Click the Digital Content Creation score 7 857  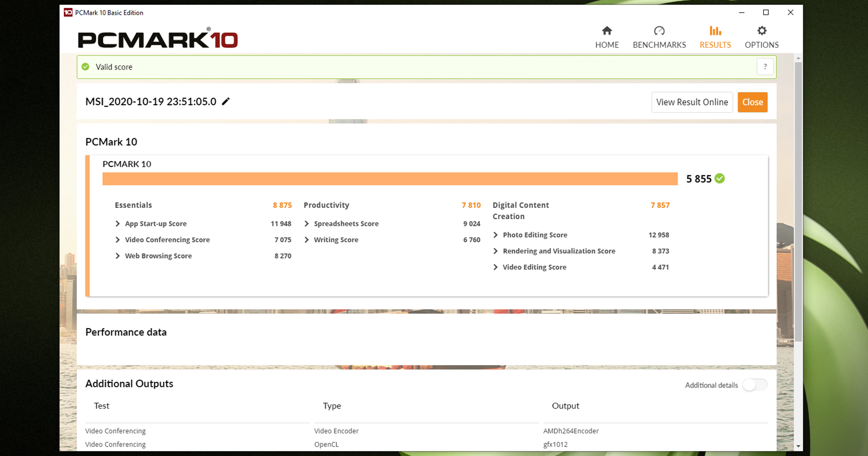[660, 205]
